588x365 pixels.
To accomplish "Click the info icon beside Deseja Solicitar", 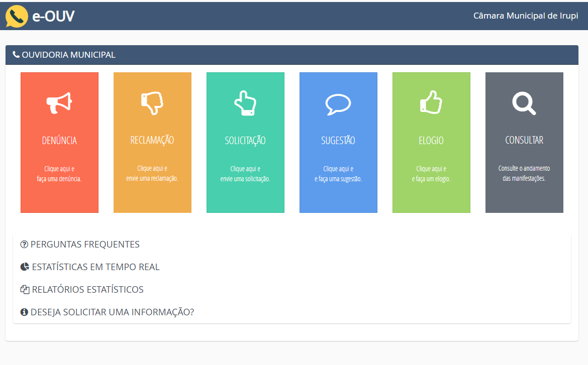I will pyautogui.click(x=24, y=312).
